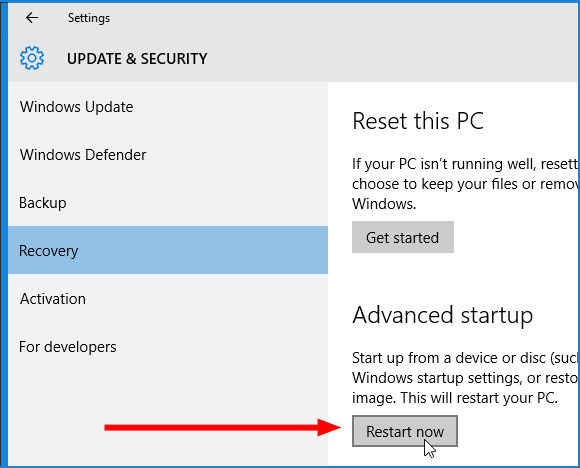580x468 pixels.
Task: Click the UPDATE & SECURITY heading
Action: click(137, 58)
